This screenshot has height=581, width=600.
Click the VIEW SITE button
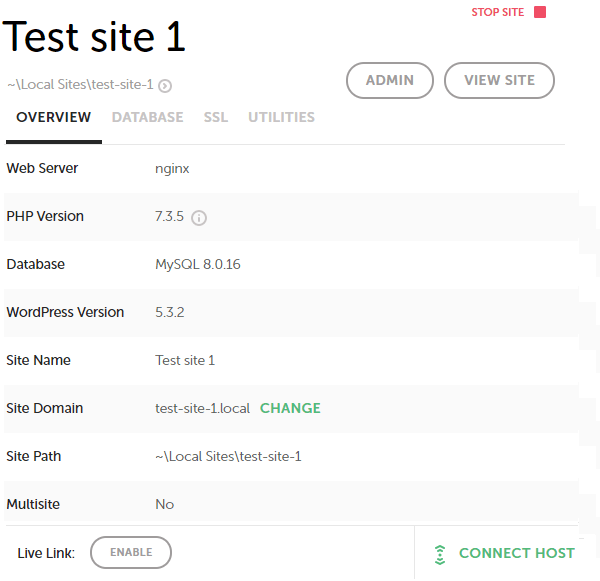pos(499,80)
